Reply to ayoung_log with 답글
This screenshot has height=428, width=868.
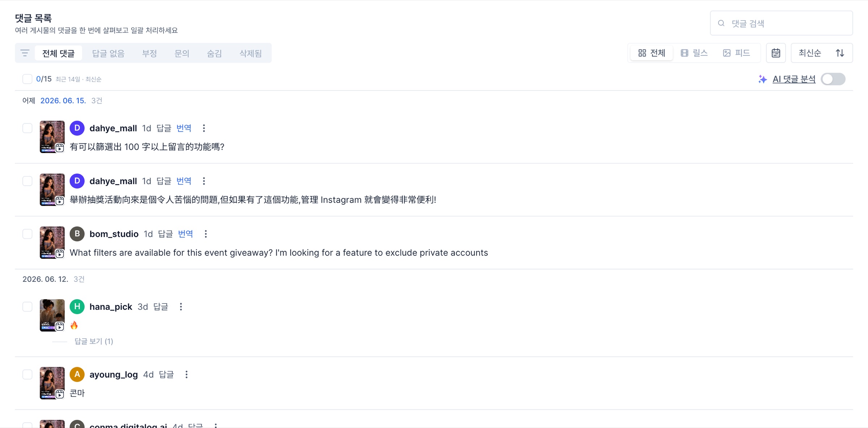point(166,374)
